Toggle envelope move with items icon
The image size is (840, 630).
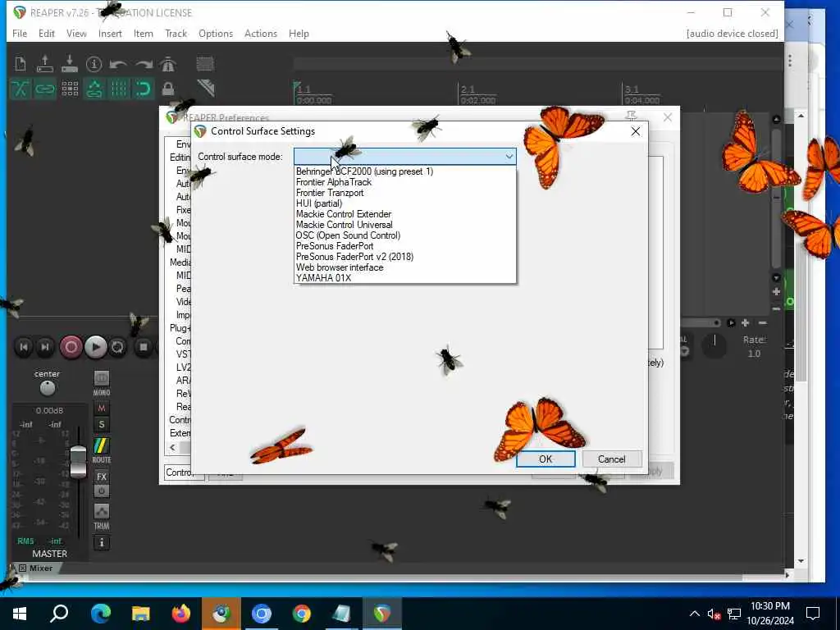pyautogui.click(x=94, y=89)
